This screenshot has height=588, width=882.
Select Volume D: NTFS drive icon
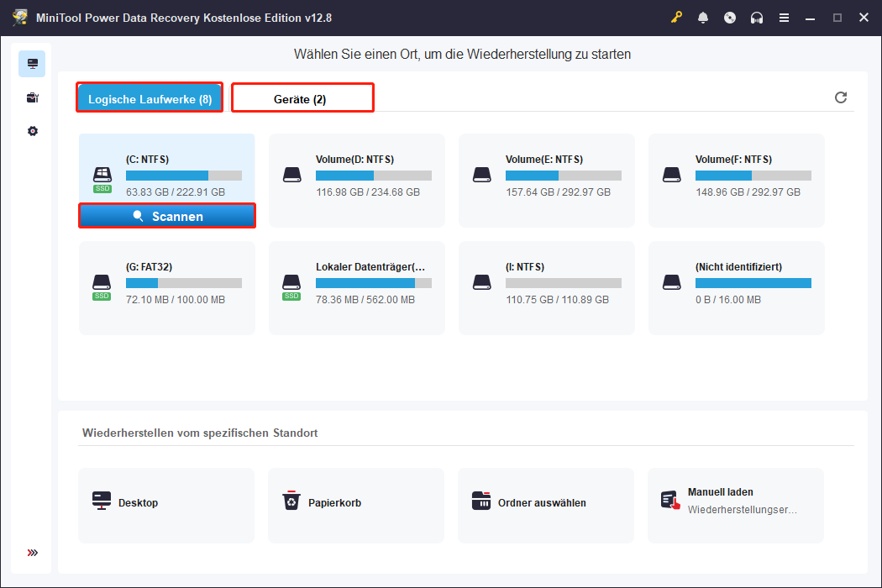(x=292, y=175)
